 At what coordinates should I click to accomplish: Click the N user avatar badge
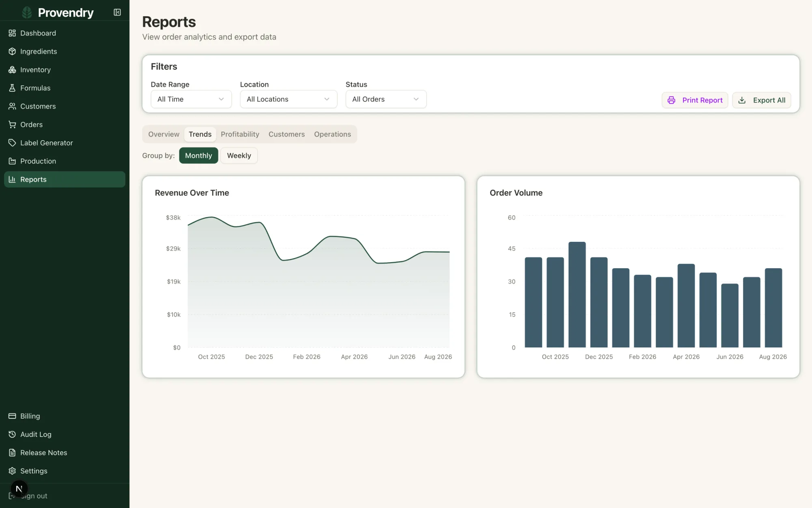[19, 488]
